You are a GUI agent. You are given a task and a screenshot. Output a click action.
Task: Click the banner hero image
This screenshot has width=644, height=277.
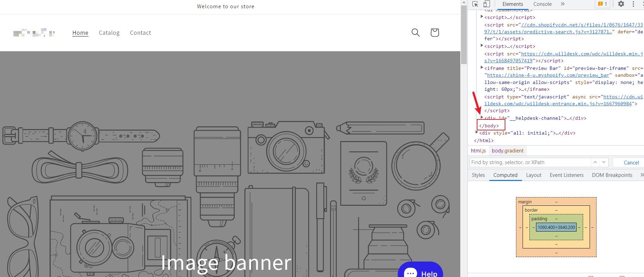pos(230,164)
